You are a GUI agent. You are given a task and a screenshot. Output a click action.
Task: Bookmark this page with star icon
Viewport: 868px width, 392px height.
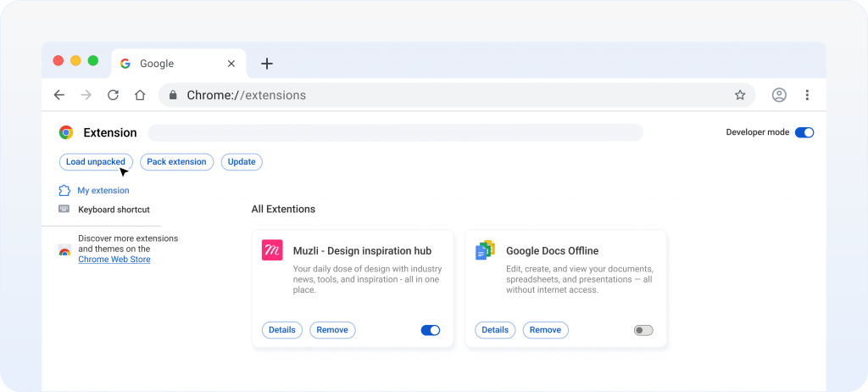[x=740, y=95]
